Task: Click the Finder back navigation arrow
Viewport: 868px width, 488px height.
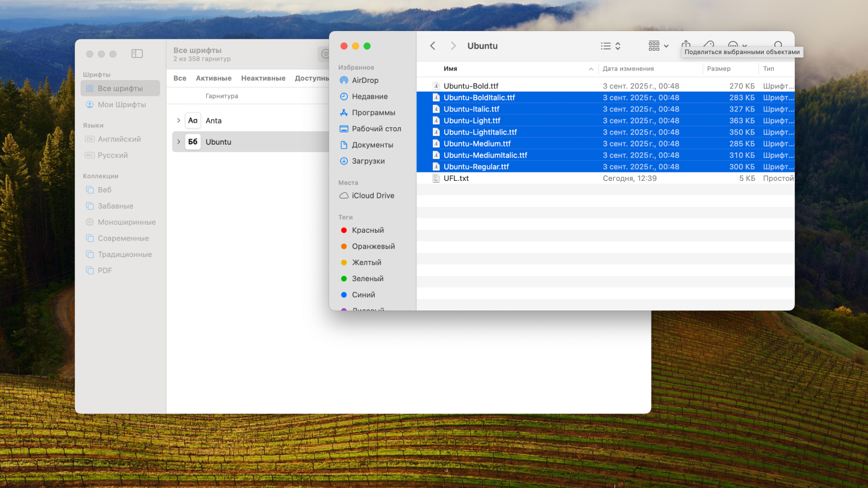Action: click(x=433, y=46)
